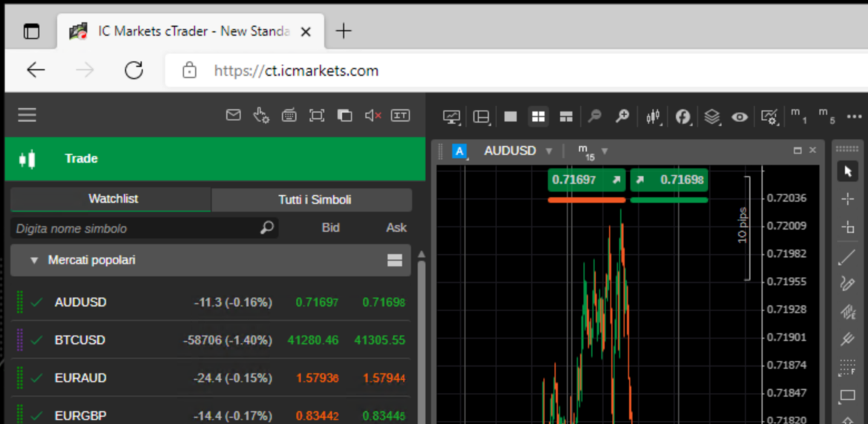
Task: Click the ct.icmarkets.com address bar
Action: click(x=515, y=71)
